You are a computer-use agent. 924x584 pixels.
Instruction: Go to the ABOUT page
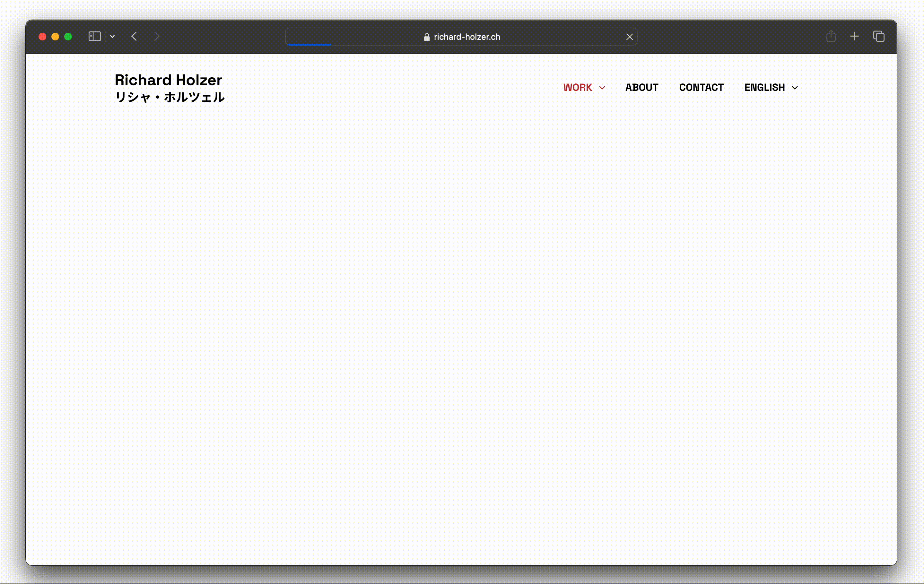[x=641, y=87]
